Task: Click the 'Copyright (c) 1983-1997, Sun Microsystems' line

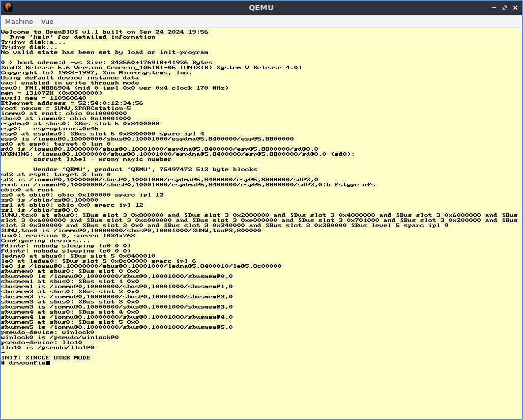Action: 96,73
